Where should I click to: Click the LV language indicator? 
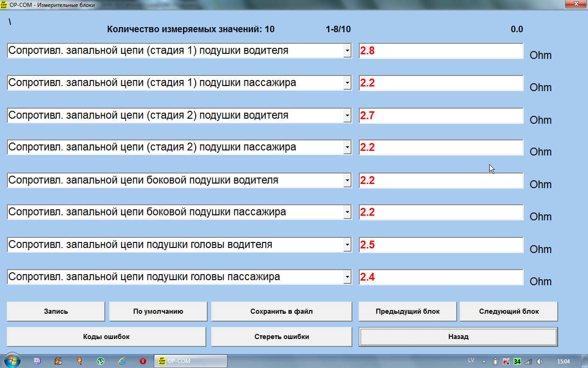pyautogui.click(x=471, y=360)
